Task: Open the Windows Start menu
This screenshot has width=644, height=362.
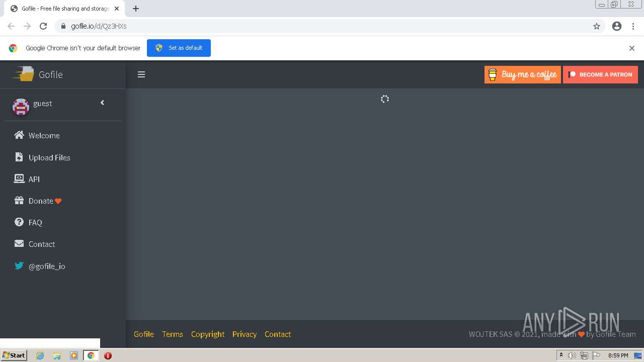Action: point(14,355)
